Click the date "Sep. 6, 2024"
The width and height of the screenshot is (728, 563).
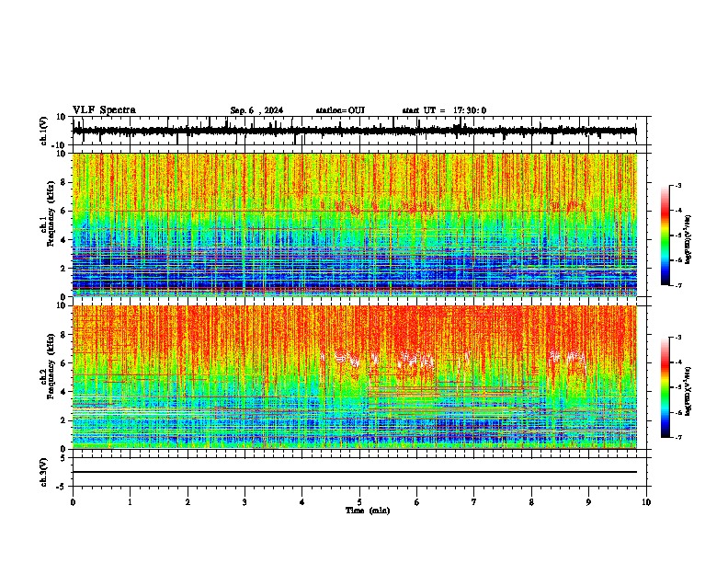(256, 110)
